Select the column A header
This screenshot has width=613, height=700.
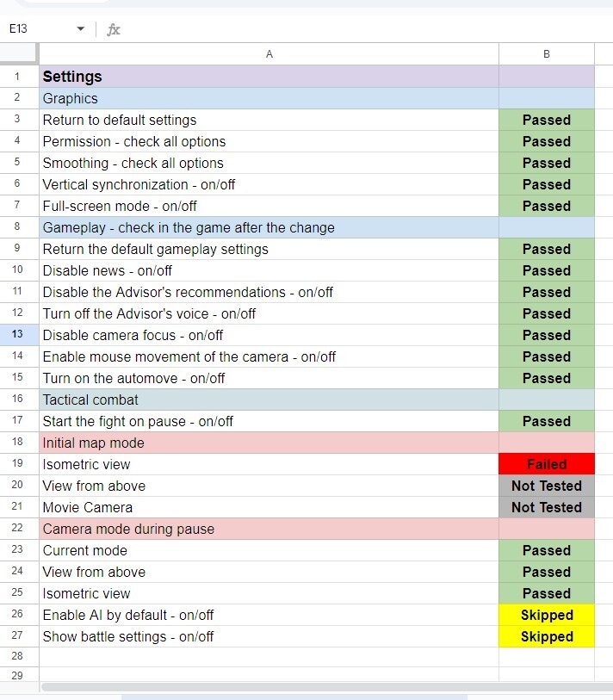pos(269,54)
